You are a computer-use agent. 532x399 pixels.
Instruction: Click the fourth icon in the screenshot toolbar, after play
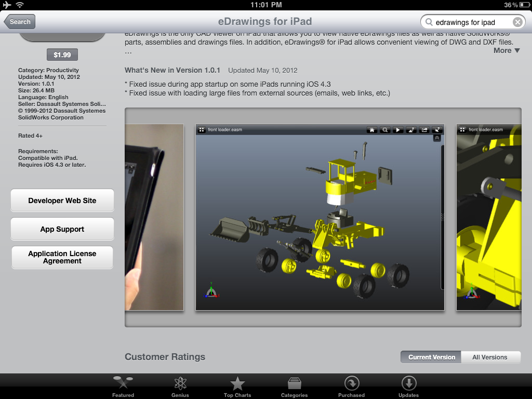(x=411, y=129)
